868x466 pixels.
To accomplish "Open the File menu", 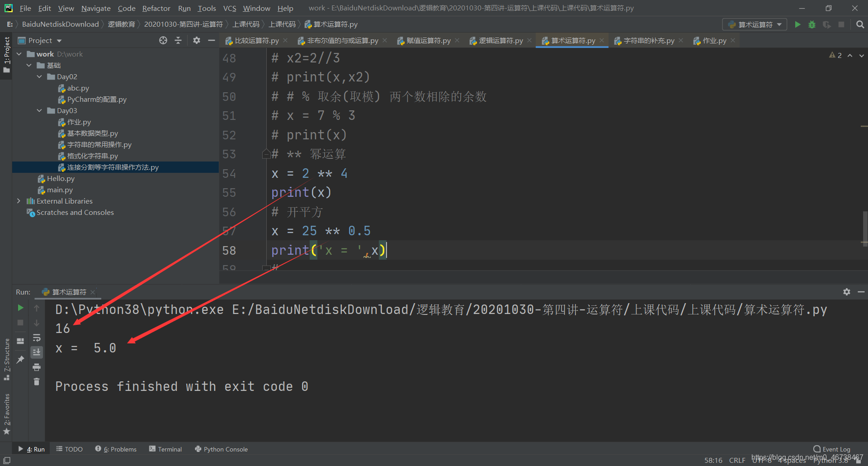I will pyautogui.click(x=25, y=8).
